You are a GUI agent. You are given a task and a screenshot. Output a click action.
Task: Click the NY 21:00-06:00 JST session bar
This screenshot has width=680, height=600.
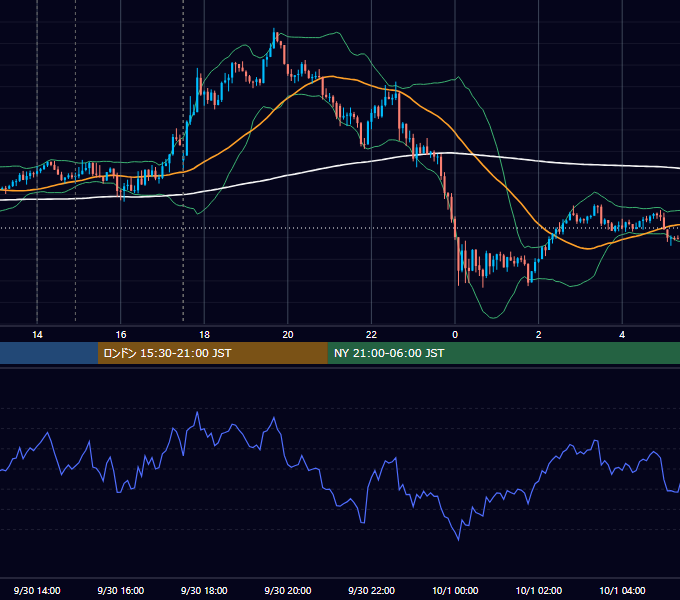pyautogui.click(x=503, y=353)
